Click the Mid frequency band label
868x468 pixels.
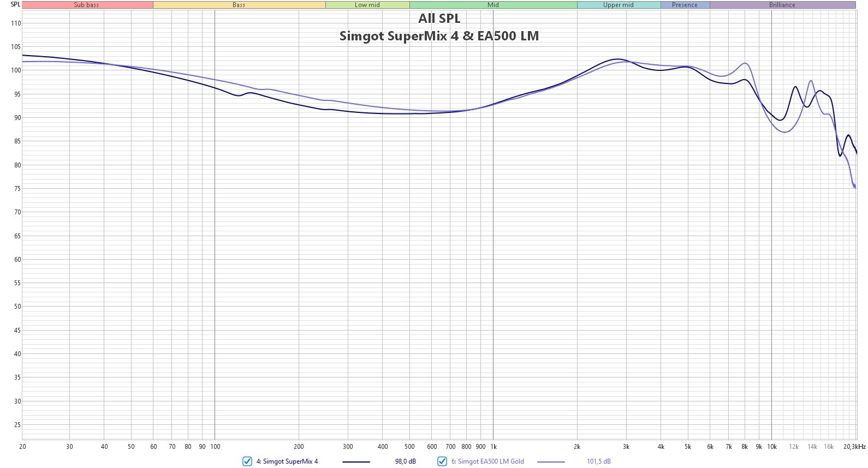click(x=494, y=5)
